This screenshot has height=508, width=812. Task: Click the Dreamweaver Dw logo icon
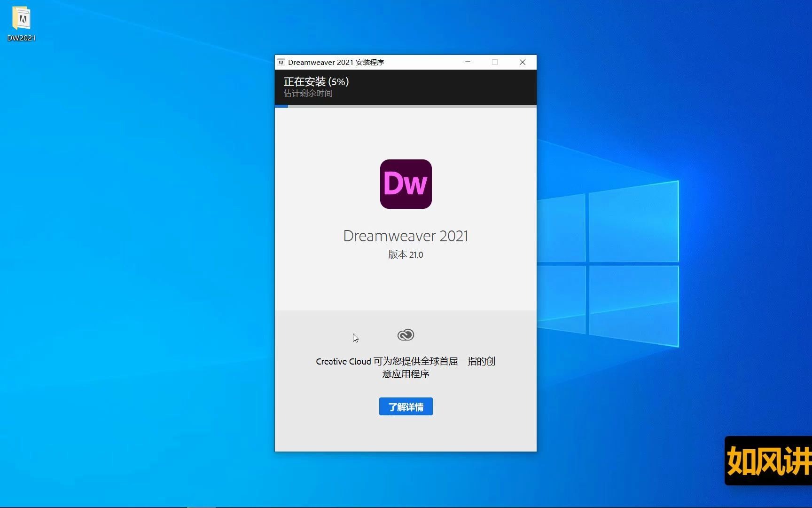[x=406, y=184]
